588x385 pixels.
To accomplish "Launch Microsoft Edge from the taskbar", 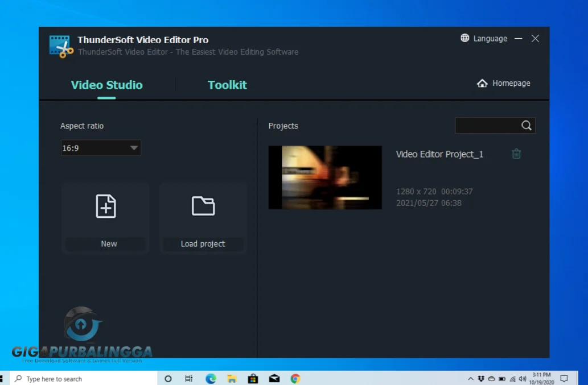I will [x=211, y=379].
